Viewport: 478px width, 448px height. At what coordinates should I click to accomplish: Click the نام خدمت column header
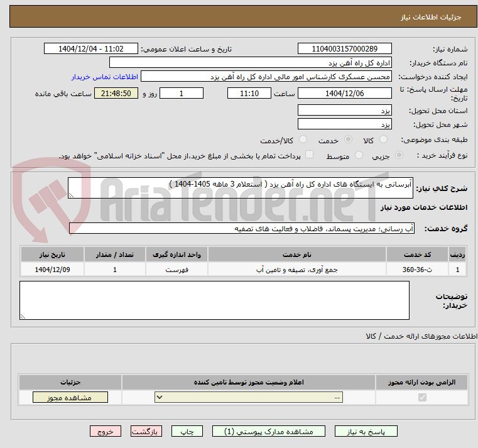click(297, 254)
